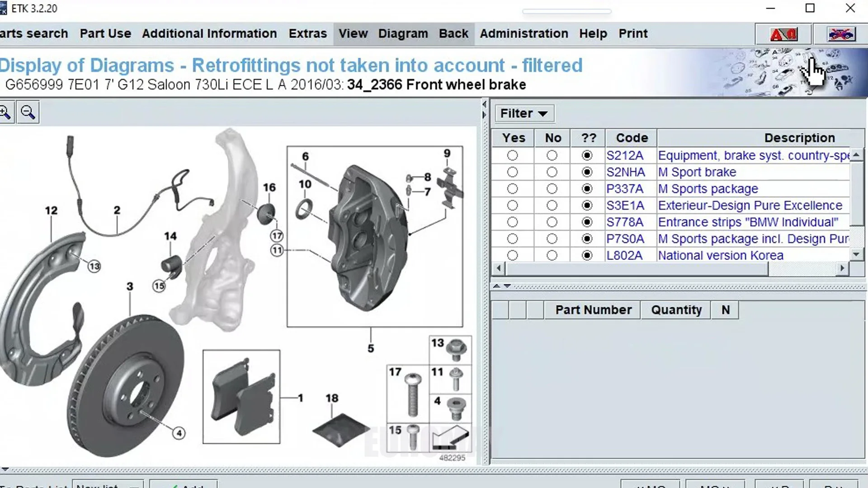Open the Part Use menu
Image resolution: width=868 pixels, height=488 pixels.
tap(105, 33)
